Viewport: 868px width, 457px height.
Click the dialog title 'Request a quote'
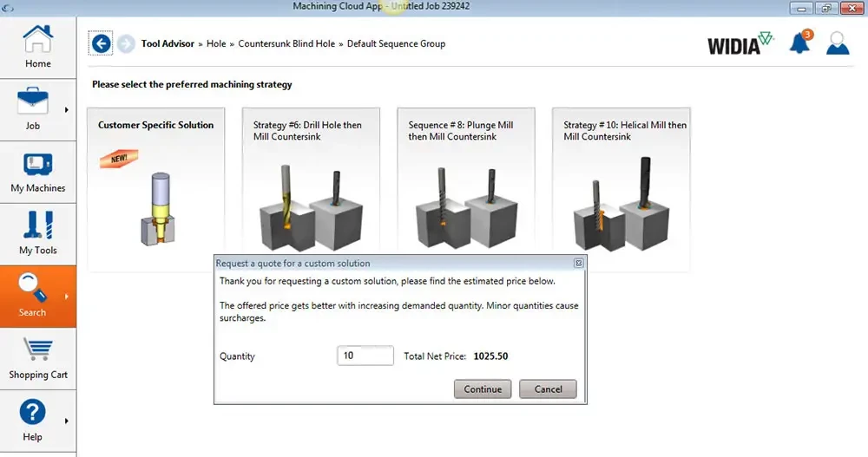pyautogui.click(x=293, y=264)
